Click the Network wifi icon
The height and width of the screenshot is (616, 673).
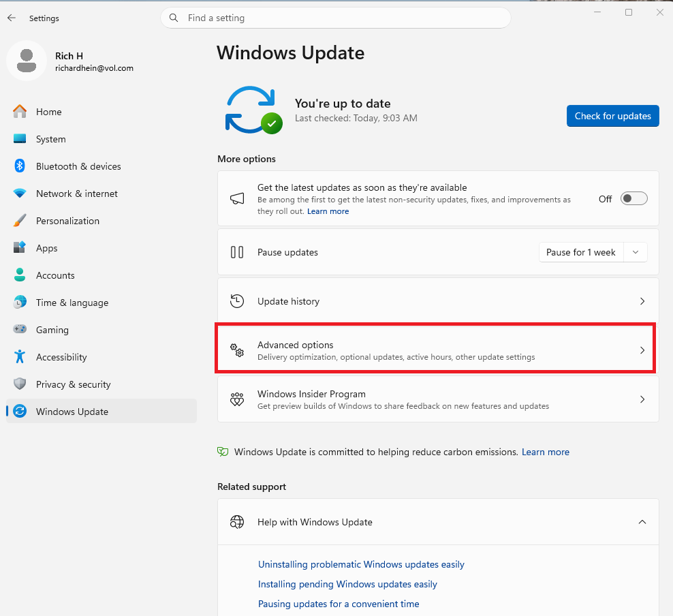point(20,194)
